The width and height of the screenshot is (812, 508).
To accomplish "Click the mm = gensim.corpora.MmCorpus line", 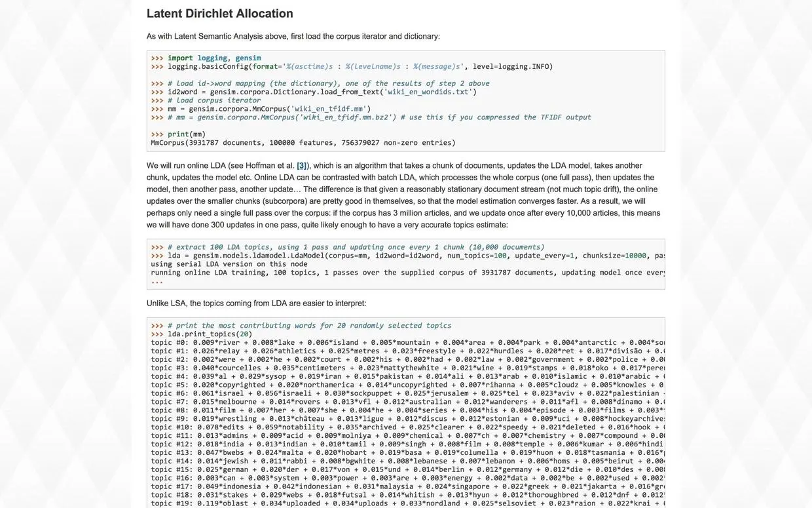I will 261,109.
